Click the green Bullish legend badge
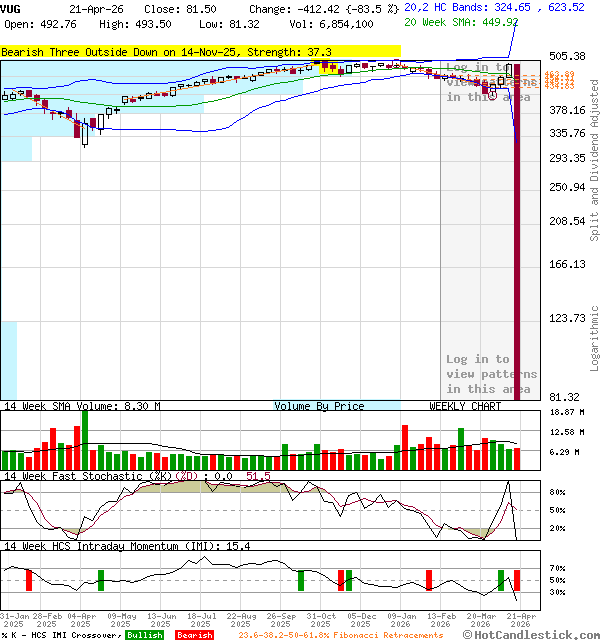 coord(144,635)
